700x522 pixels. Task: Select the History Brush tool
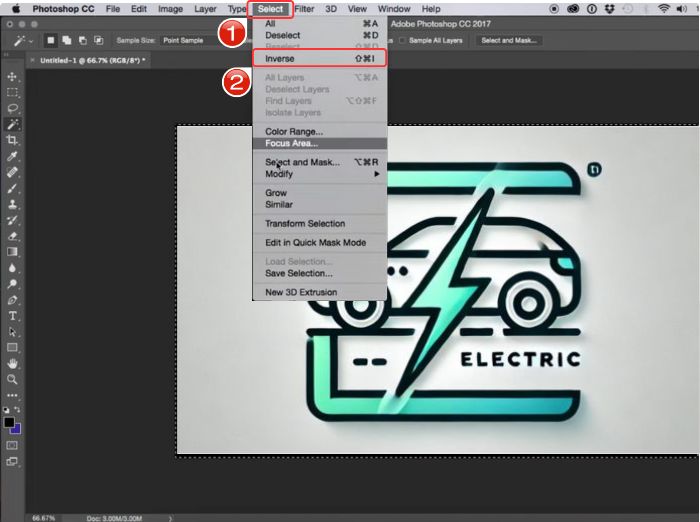(12, 220)
